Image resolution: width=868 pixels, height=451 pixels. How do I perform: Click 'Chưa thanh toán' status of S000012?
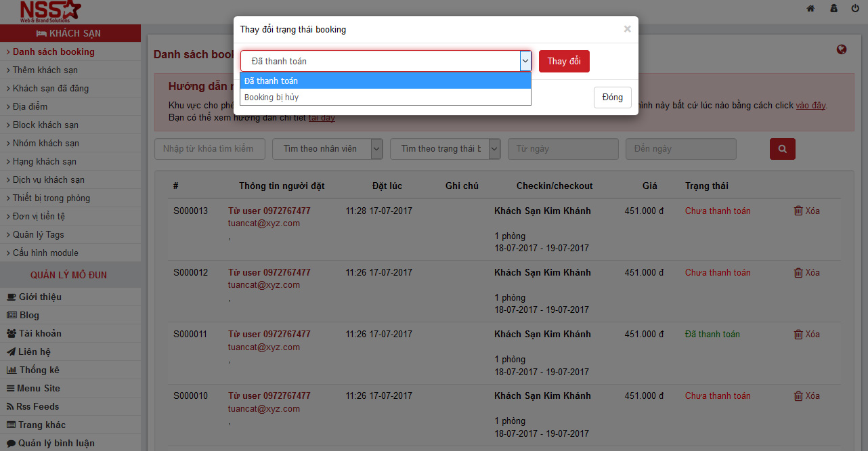coord(718,272)
